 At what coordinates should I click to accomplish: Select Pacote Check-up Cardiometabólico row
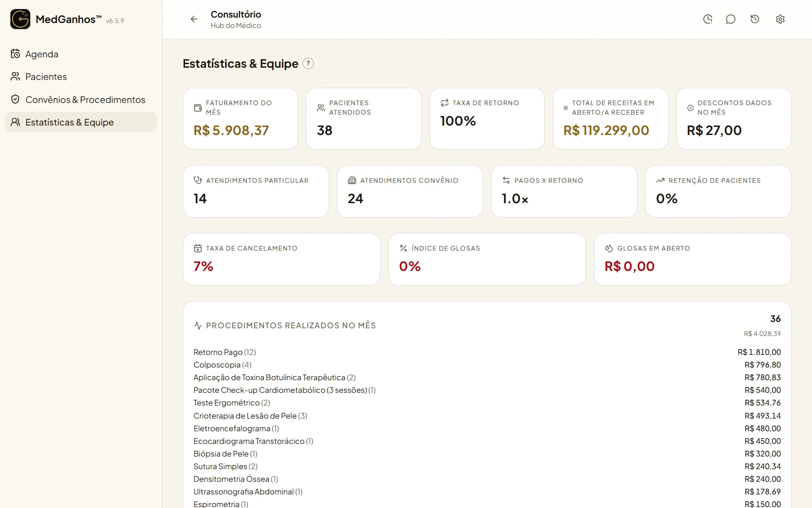487,390
